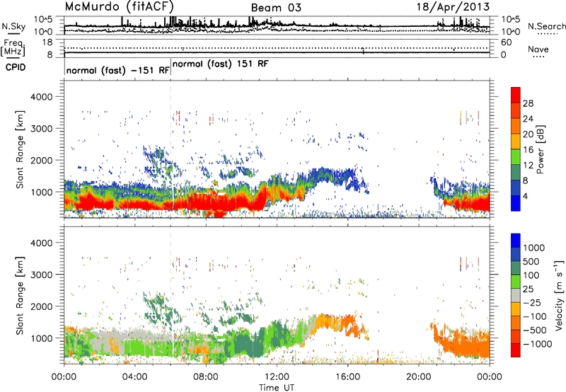The height and width of the screenshot is (392, 566).
Task: Select the Velocity panel 'Slant Range [km]' label
Action: [x=20, y=295]
